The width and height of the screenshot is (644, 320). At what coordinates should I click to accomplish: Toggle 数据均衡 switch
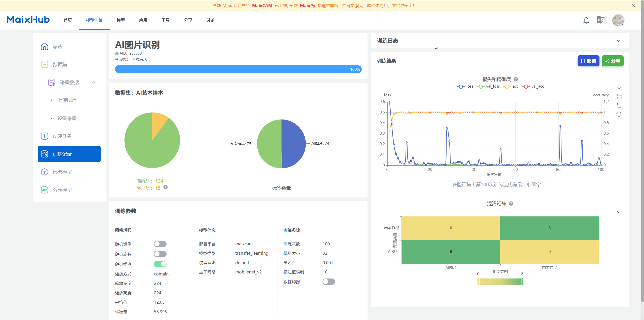[329, 282]
